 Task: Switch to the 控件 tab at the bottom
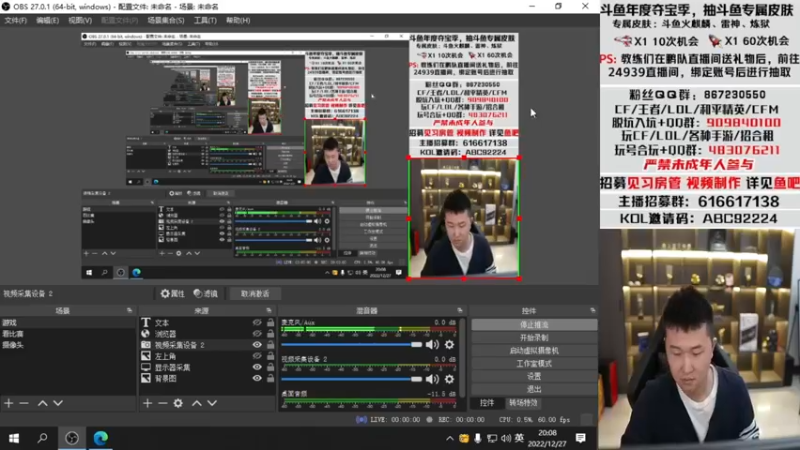click(487, 403)
